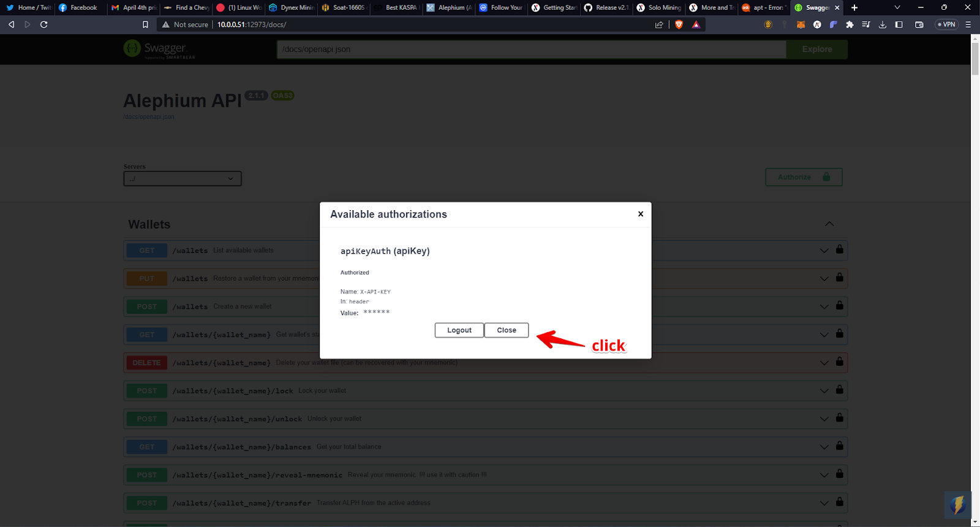Open a new tab with the plus button

click(x=854, y=7)
